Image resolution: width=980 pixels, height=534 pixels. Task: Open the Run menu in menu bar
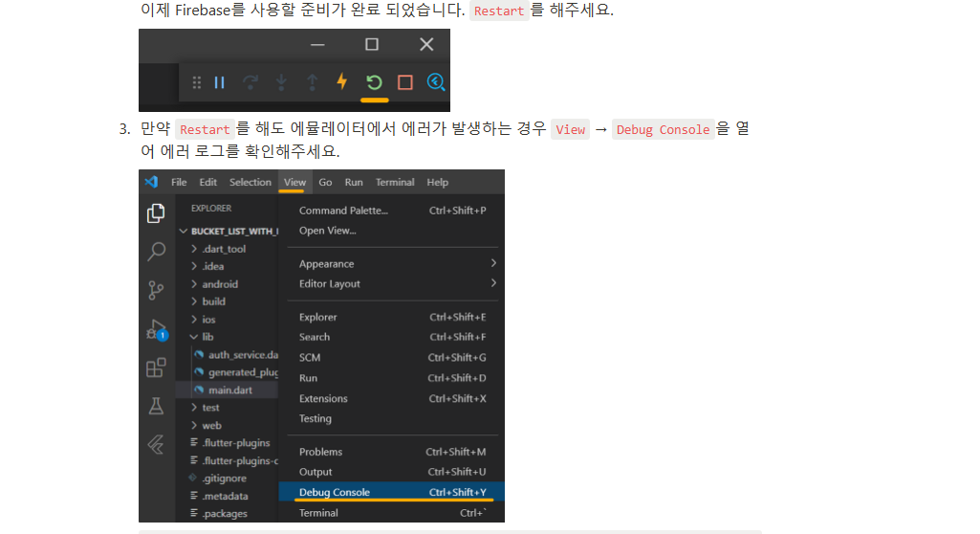(354, 182)
